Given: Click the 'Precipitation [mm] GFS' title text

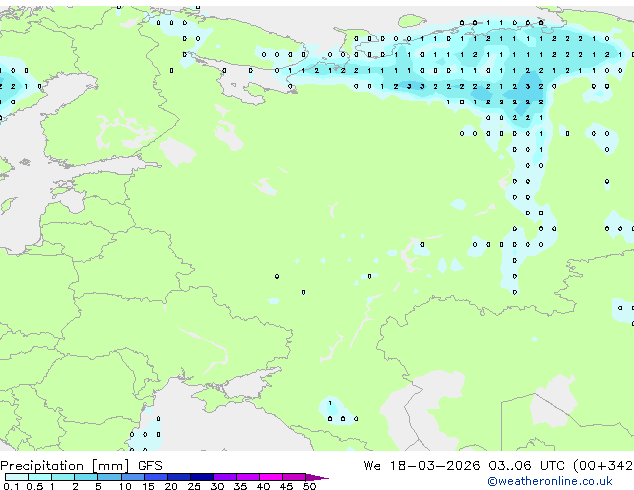Looking at the screenshot, I should pyautogui.click(x=81, y=466).
